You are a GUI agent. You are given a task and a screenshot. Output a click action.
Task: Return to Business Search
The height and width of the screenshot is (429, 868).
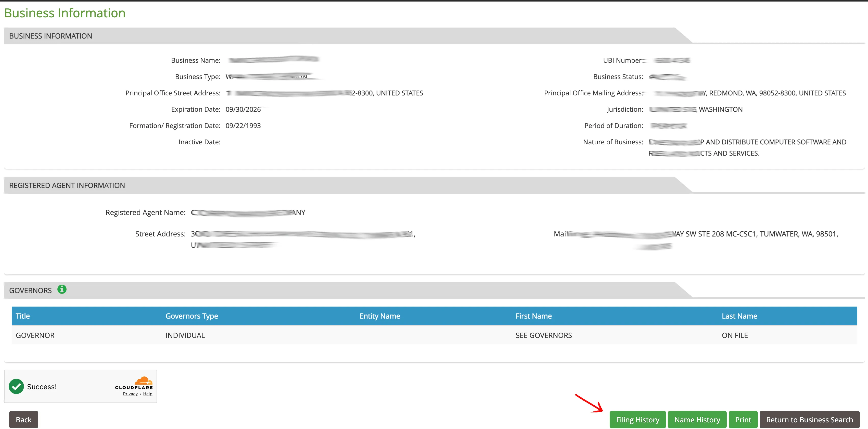click(809, 420)
